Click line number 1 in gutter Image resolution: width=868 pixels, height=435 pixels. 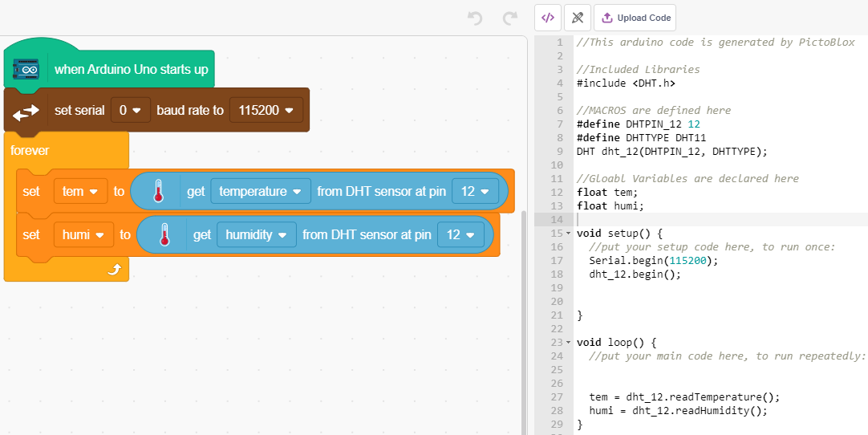560,42
